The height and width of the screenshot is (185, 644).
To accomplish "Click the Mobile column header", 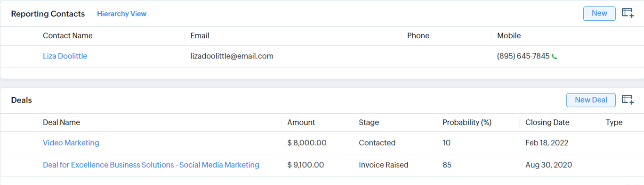I will click(509, 36).
